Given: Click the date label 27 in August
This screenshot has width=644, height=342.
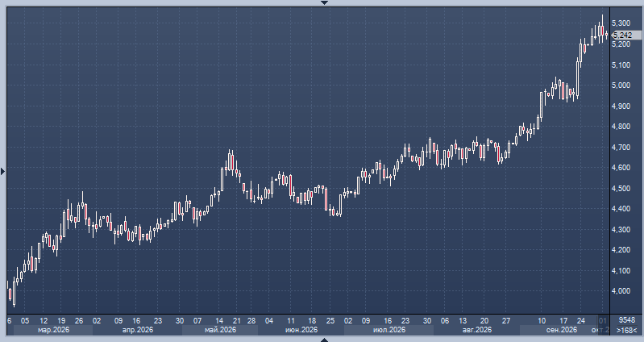Looking at the screenshot, I should [x=506, y=321].
